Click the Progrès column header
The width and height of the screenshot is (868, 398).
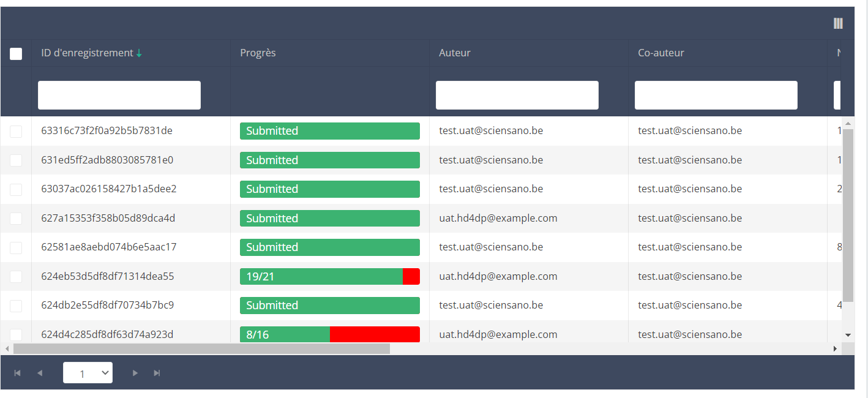(x=258, y=53)
